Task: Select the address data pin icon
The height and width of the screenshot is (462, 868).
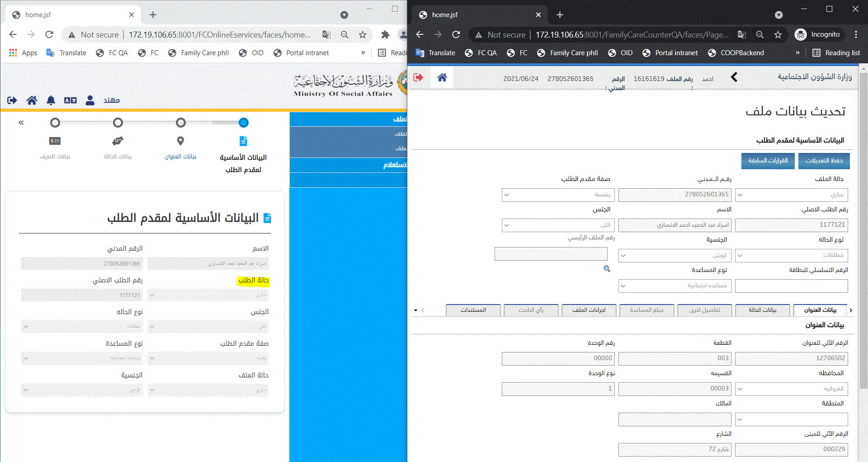Action: point(180,141)
